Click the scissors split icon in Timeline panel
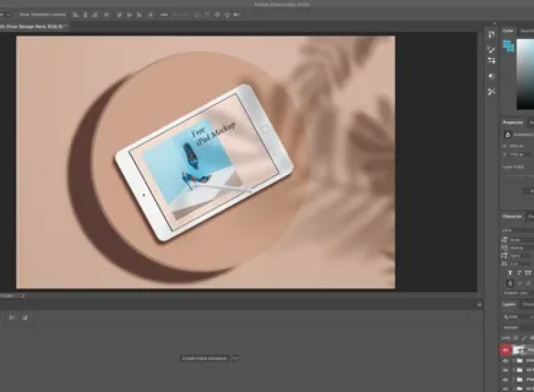Viewport: 534px width, 392px height. (x=13, y=317)
